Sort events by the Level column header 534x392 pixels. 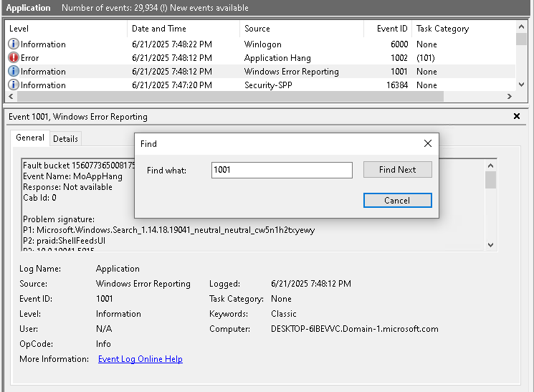coord(66,29)
